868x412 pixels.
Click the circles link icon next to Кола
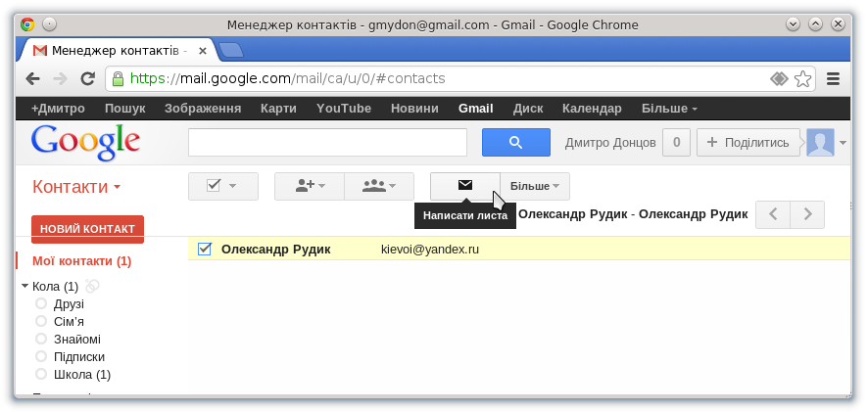[x=92, y=286]
